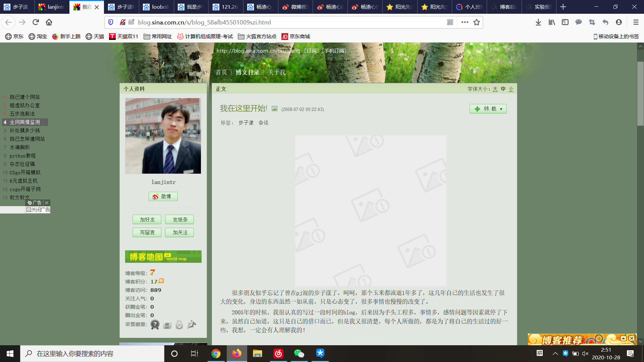Bookmark this page with the star icon
Viewport: 644px width, 362px height.
476,22
